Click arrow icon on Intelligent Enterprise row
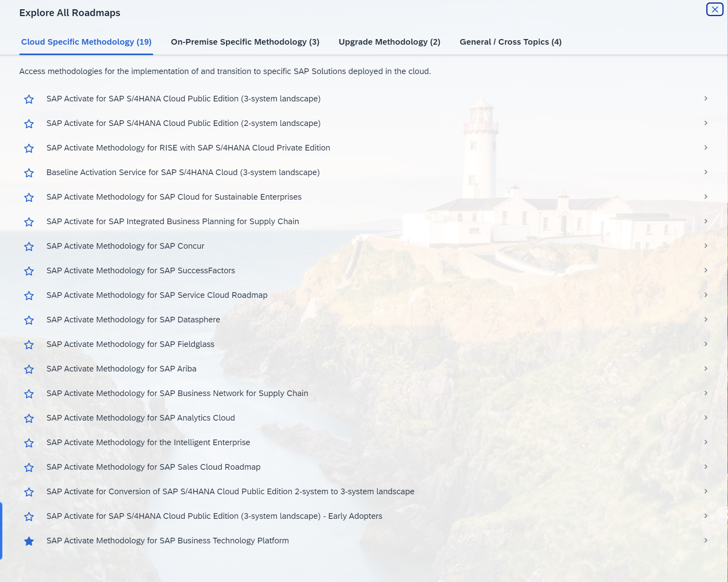Viewport: 728px width, 582px height. (706, 442)
